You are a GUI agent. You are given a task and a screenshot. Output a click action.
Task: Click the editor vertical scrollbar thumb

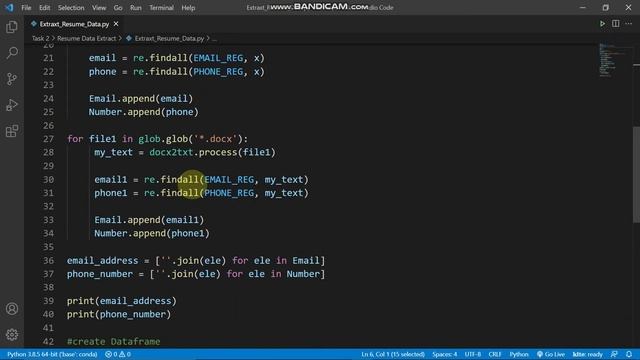point(636,175)
